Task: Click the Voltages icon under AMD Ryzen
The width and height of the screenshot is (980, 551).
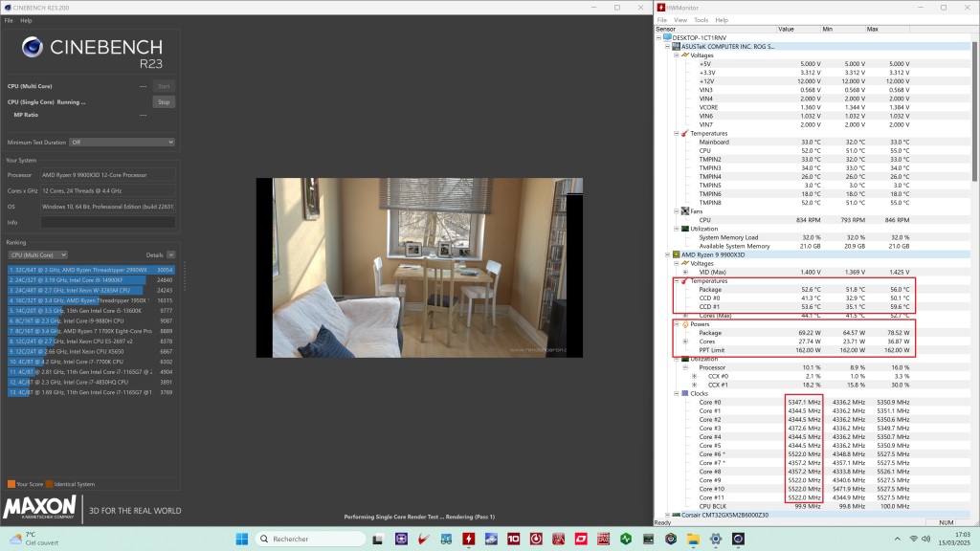Action: coord(685,264)
